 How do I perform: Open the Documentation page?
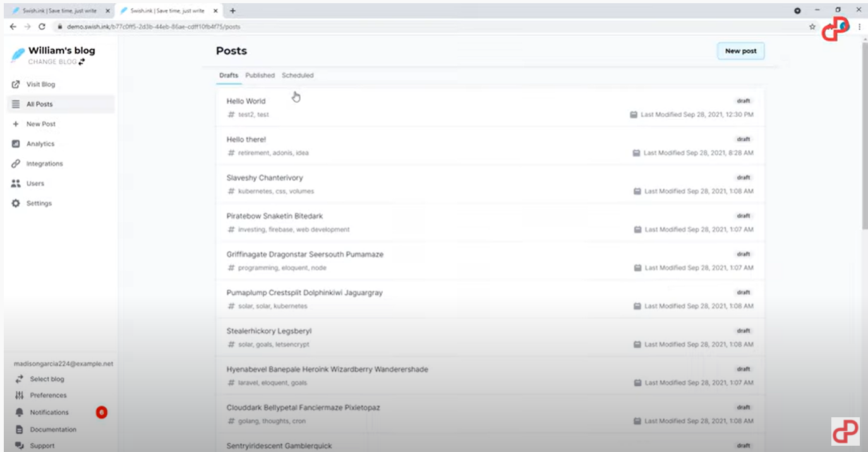click(18, 429)
